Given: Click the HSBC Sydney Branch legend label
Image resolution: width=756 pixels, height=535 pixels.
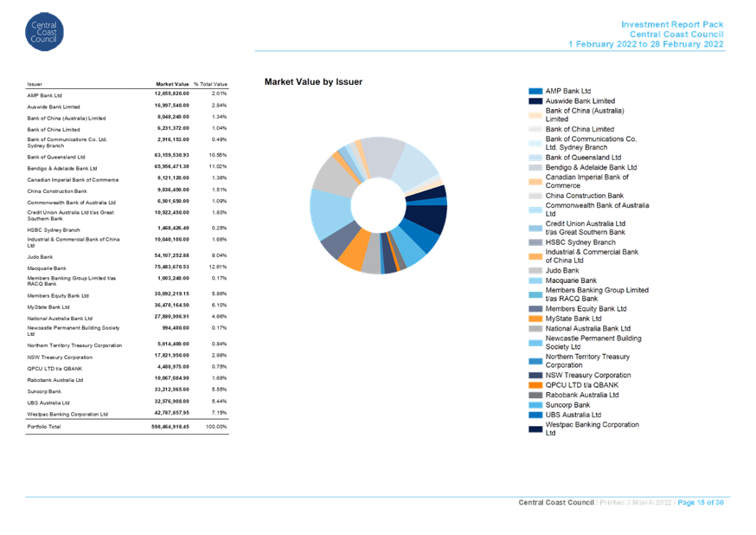Looking at the screenshot, I should point(580,242).
